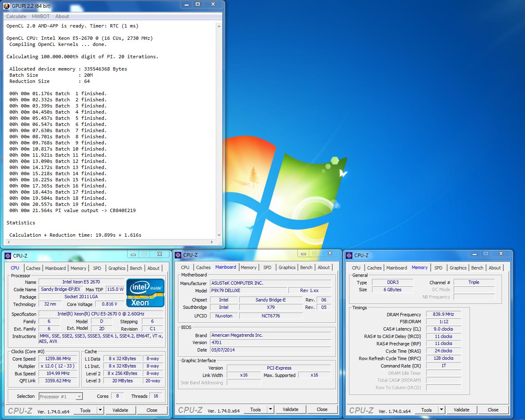
Task: Click Tools button in Mainboard CPU-Z window
Action: (x=256, y=409)
